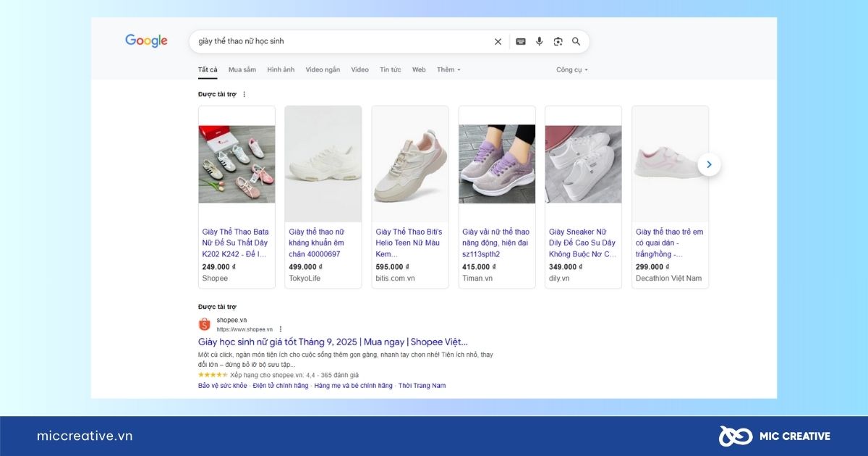The height and width of the screenshot is (456, 868).
Task: Click the shopee.vn site name above the URL
Action: pos(231,320)
